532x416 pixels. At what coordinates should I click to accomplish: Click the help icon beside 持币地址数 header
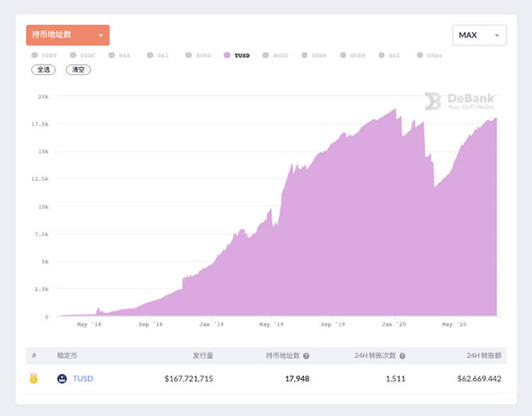click(x=306, y=356)
